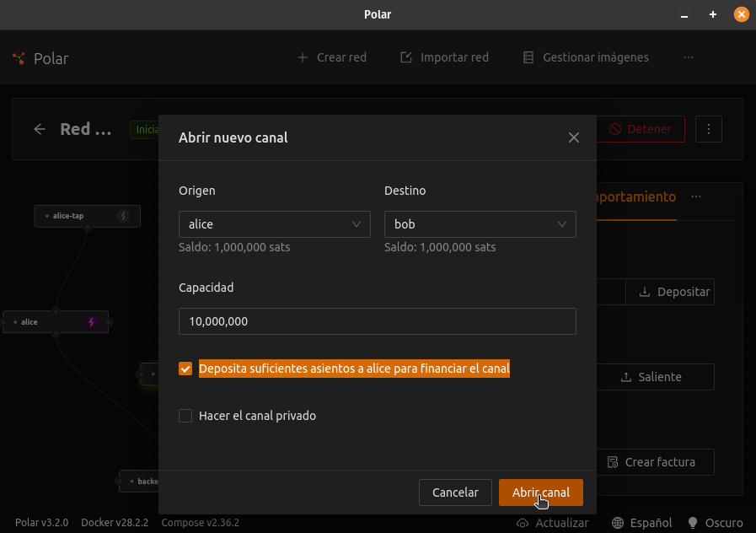The width and height of the screenshot is (756, 533).
Task: Open the three-dot network options menu
Action: (x=709, y=129)
